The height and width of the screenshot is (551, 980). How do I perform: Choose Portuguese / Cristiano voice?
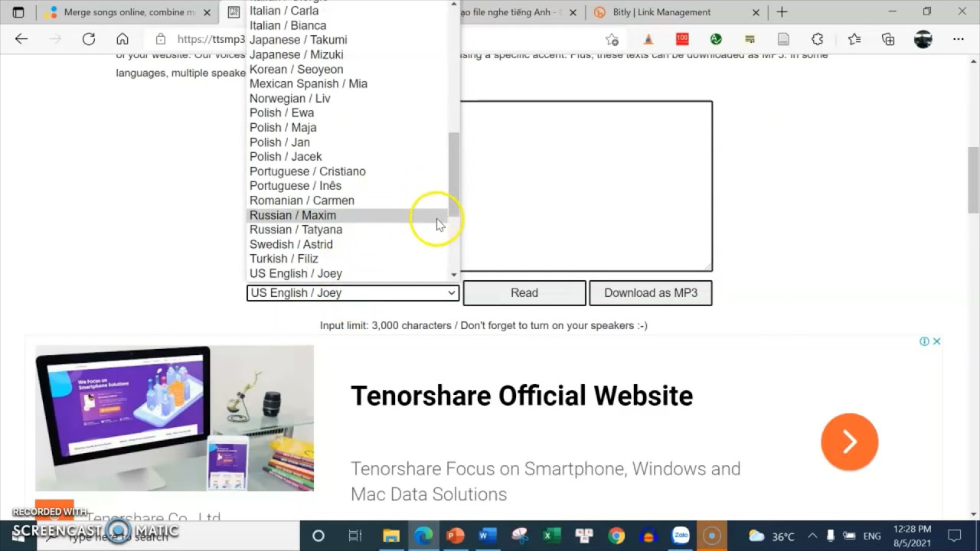[348, 171]
